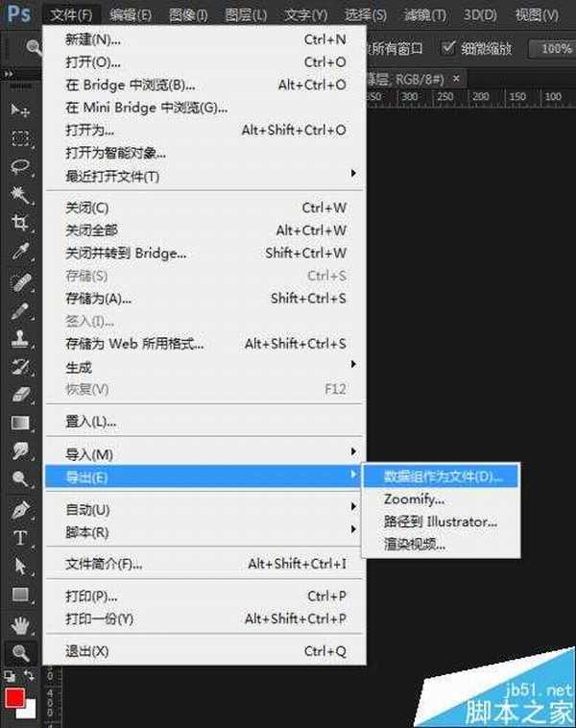Select the Gradient tool
The width and height of the screenshot is (576, 728).
20,423
